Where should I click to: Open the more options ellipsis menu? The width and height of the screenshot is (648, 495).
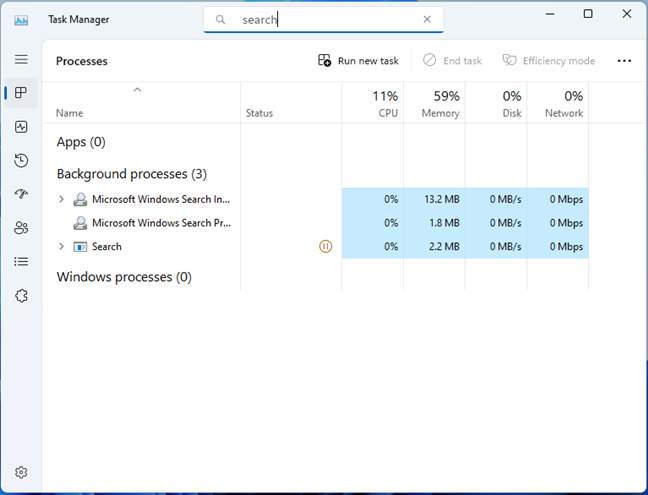point(624,61)
